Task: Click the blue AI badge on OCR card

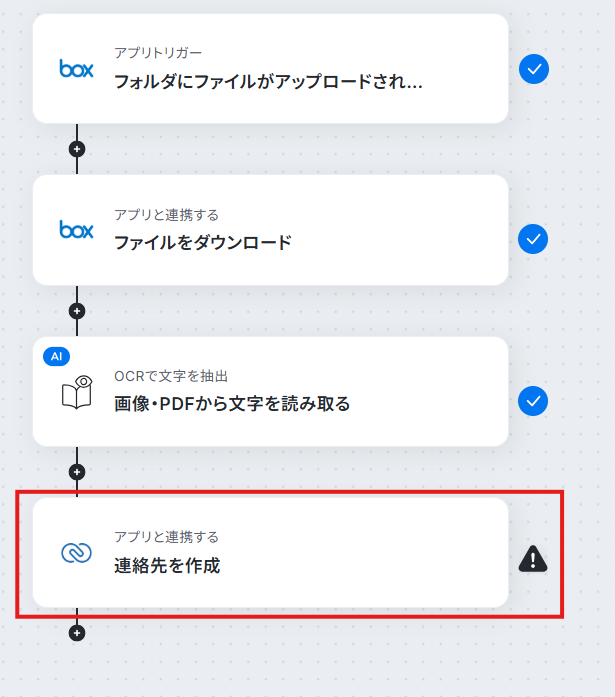Action: [56, 357]
